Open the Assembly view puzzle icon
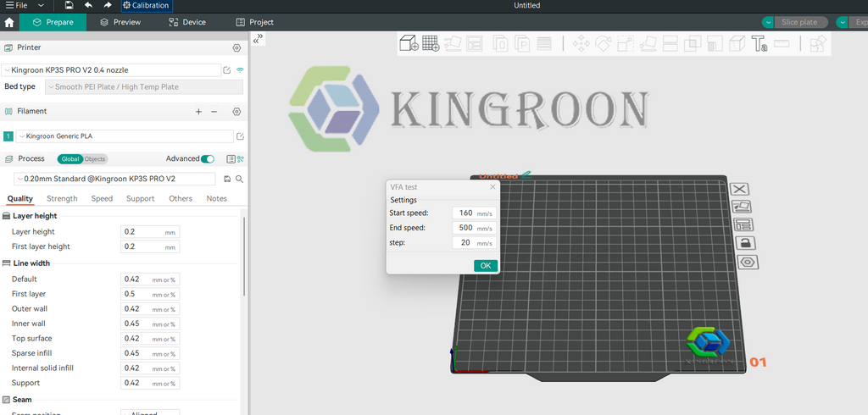 [818, 44]
